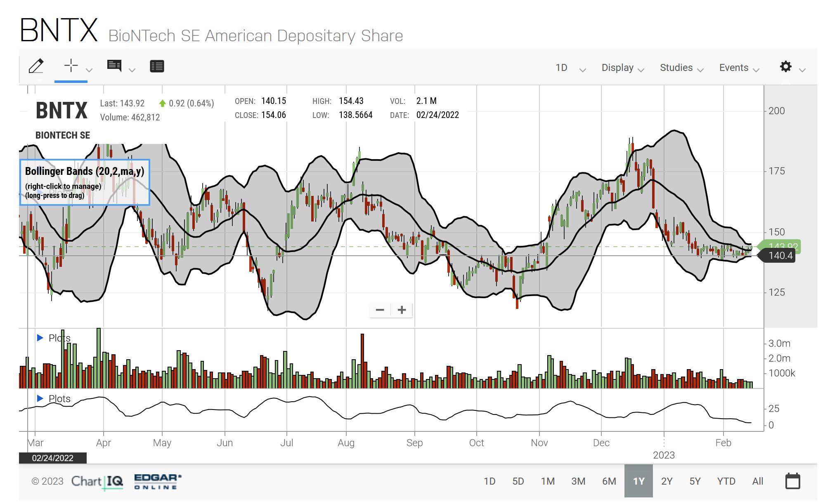Switch the range to 6M
The height and width of the screenshot is (504, 837).
(609, 481)
